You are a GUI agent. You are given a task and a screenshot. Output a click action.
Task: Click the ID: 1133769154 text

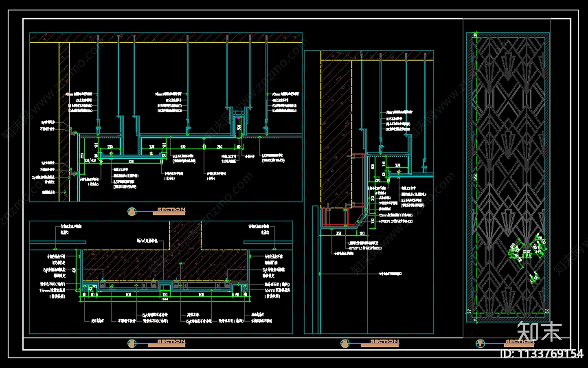click(x=541, y=354)
